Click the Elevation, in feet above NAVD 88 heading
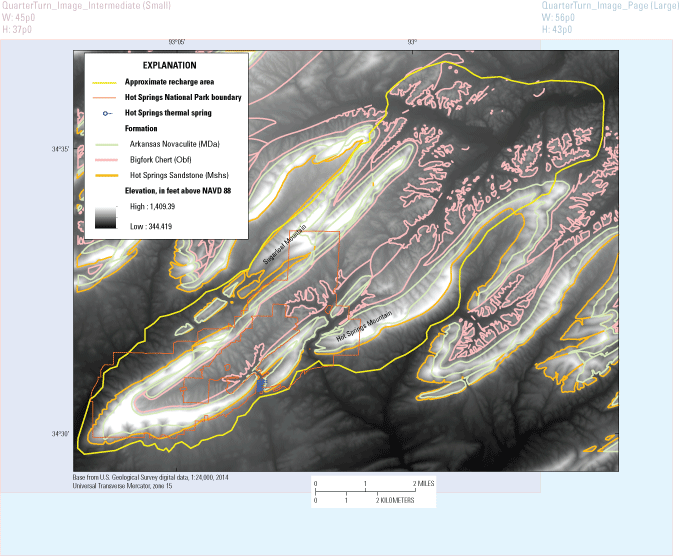The image size is (680, 556). 178,189
